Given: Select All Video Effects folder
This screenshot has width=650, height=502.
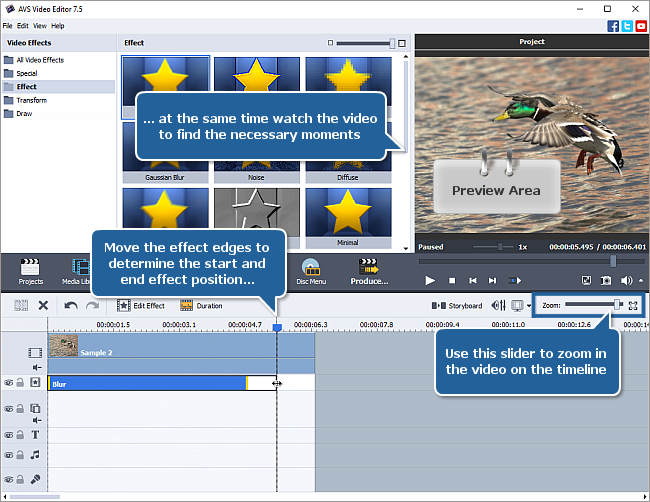Looking at the screenshot, I should pyautogui.click(x=58, y=60).
